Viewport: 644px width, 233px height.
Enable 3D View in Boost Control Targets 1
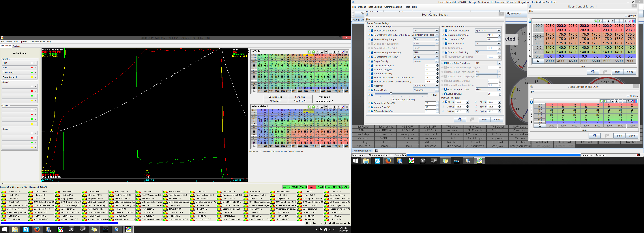coord(626,16)
